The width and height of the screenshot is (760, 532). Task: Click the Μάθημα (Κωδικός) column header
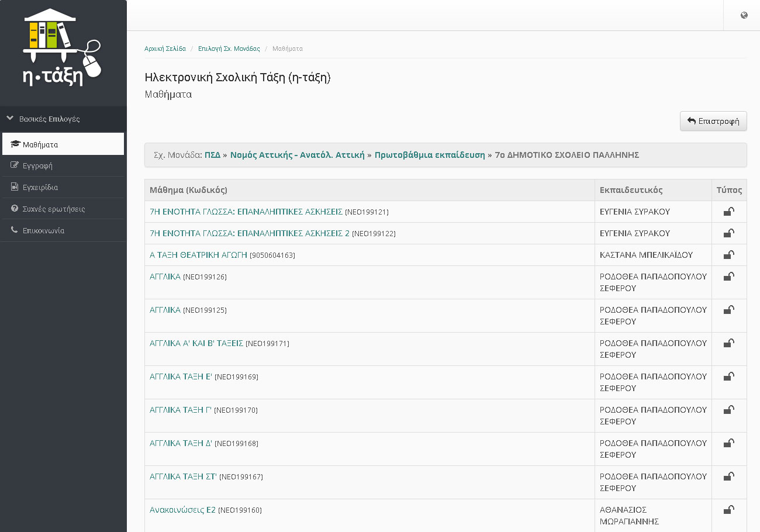pyautogui.click(x=188, y=190)
